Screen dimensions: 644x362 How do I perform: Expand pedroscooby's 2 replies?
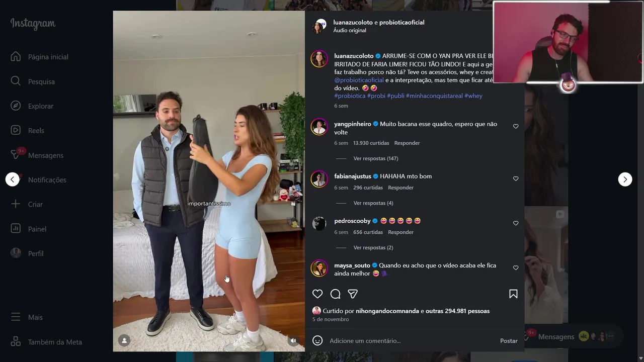[x=373, y=247]
